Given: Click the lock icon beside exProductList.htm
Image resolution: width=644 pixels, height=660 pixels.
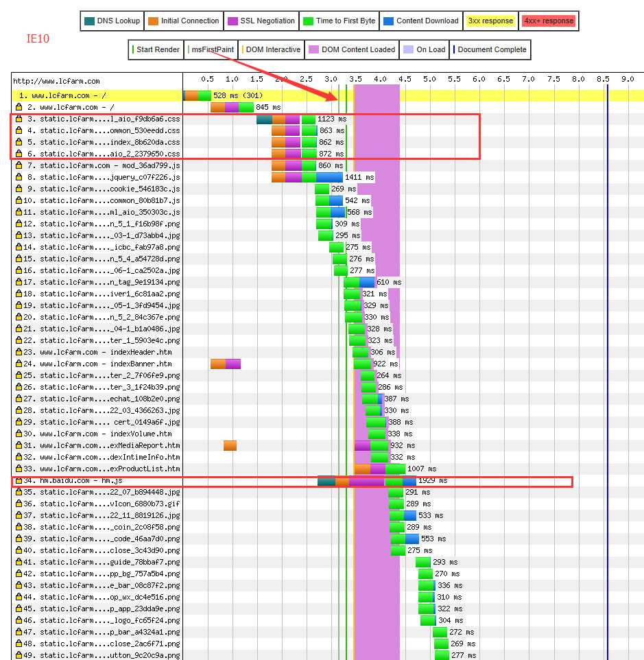Looking at the screenshot, I should 19,469.
